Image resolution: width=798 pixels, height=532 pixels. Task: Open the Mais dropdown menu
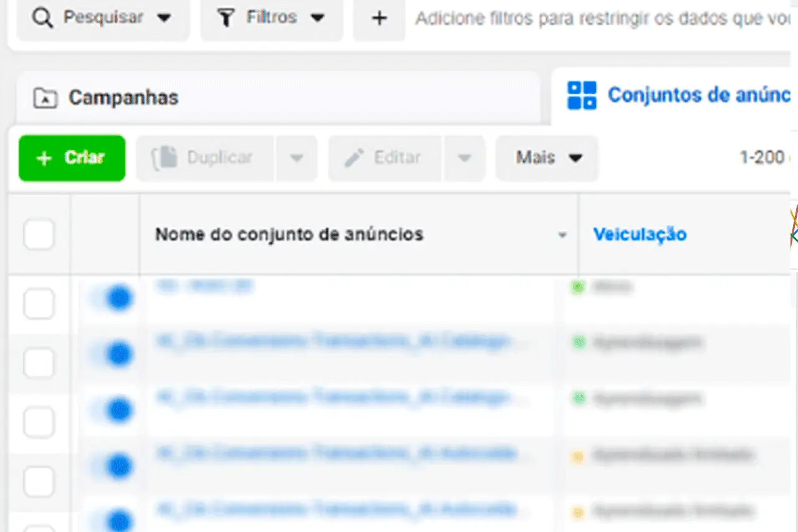(x=547, y=158)
